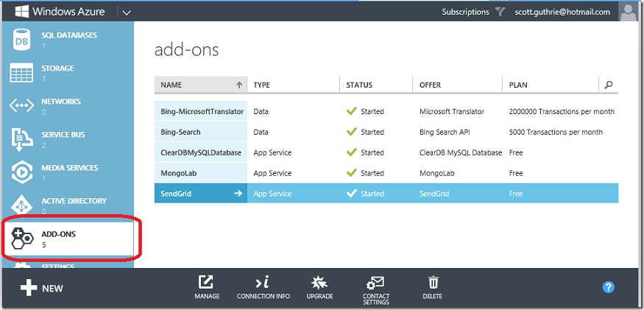Click the PLAN column header

[x=551, y=85]
